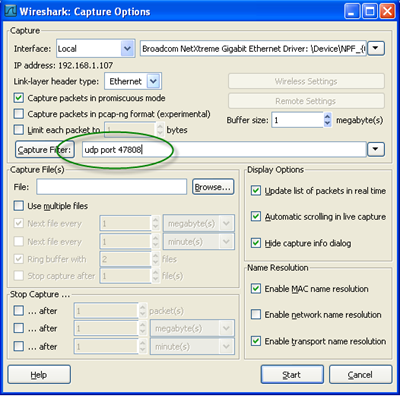Check Stop Capture after minute(s) checkbox
This screenshot has height=396, width=400.
pyautogui.click(x=19, y=346)
